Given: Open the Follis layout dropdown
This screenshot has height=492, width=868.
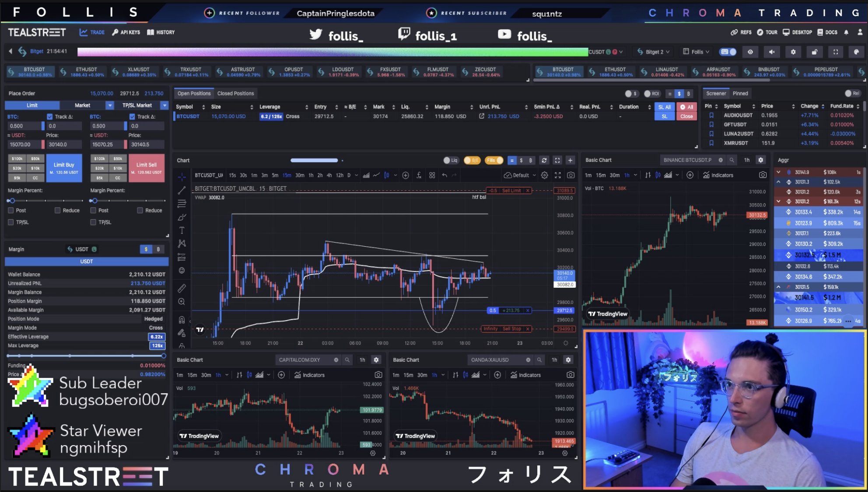Looking at the screenshot, I should (696, 52).
